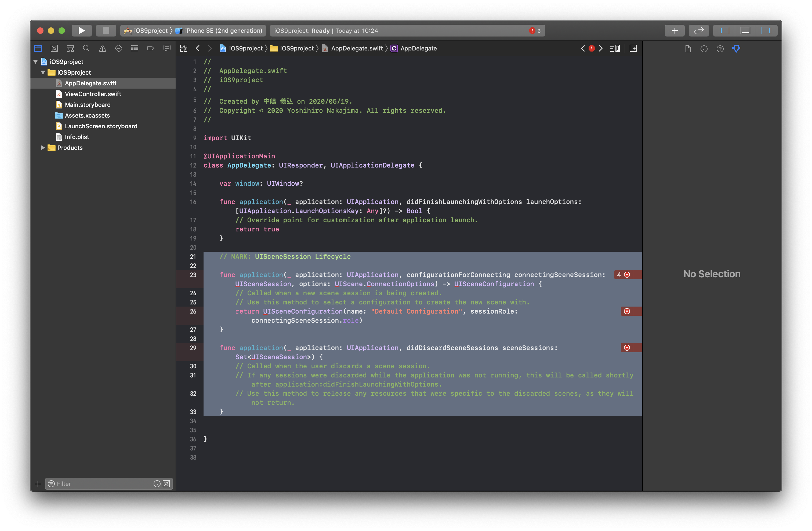The height and width of the screenshot is (531, 812).
Task: Show the Symbol navigator
Action: tap(70, 48)
